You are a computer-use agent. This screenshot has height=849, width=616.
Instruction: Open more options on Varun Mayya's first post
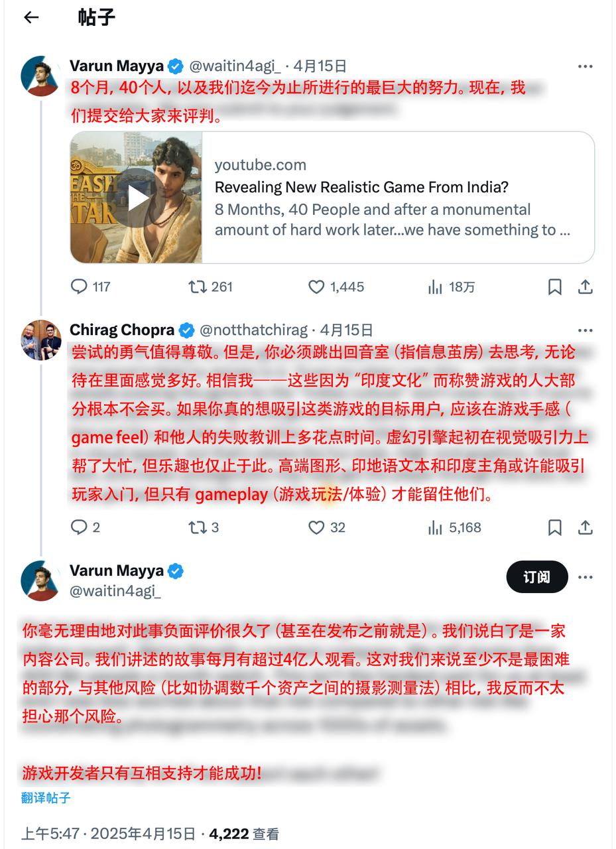coord(585,66)
